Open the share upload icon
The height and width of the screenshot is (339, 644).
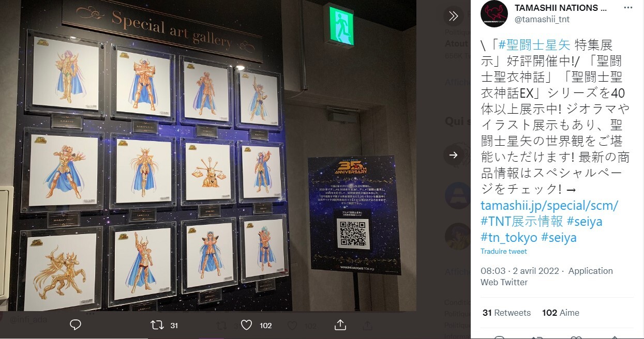click(340, 325)
